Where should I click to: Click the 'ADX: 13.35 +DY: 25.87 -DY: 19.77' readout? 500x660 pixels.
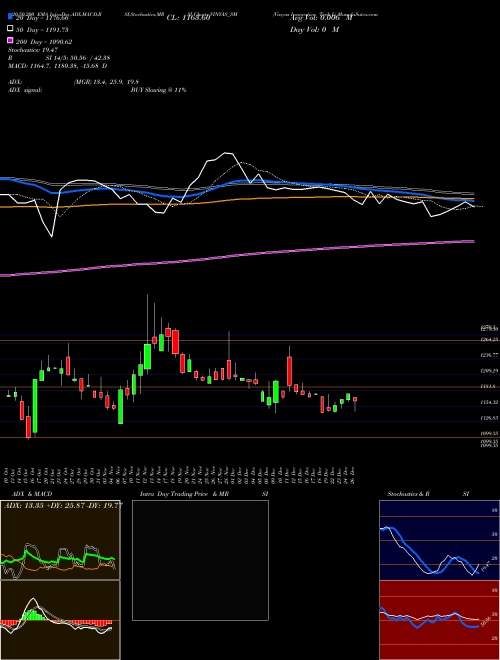pyautogui.click(x=63, y=506)
